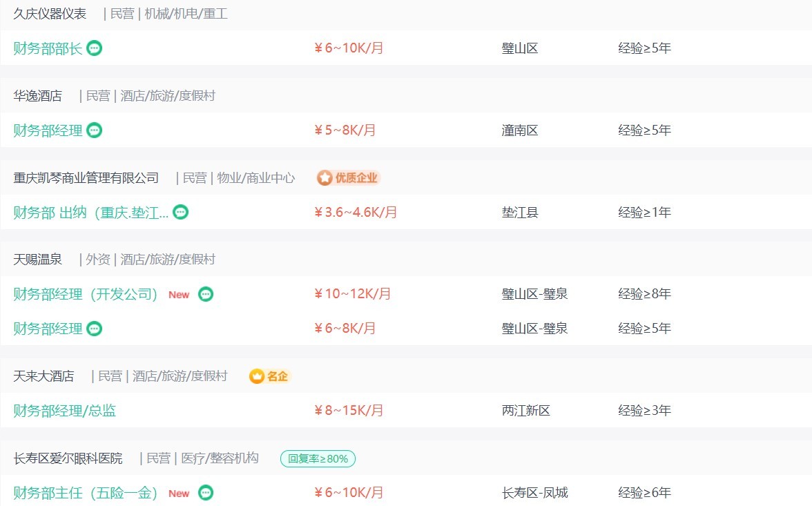Open company page 长寿区爱尔眼科医院
The width and height of the screenshot is (812, 506).
pos(68,458)
